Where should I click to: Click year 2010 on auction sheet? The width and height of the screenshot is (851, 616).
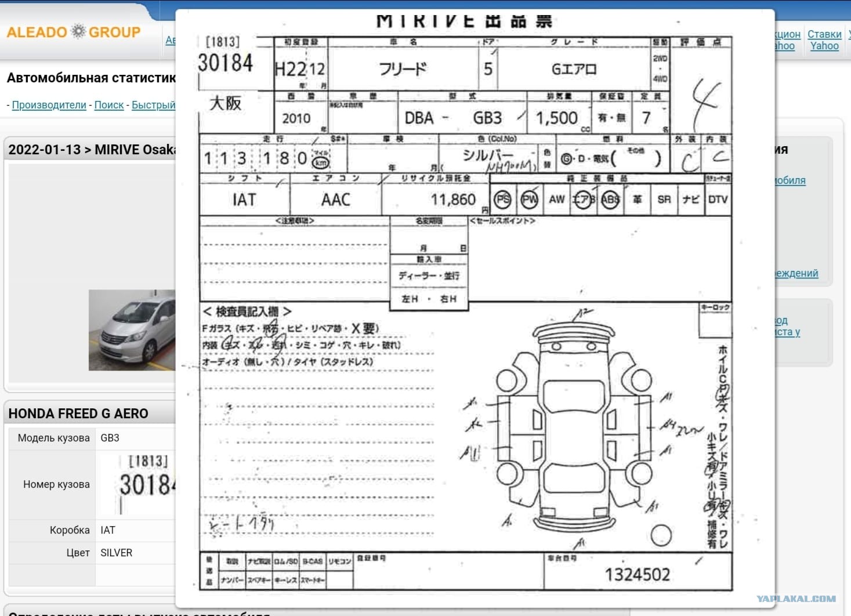point(296,118)
